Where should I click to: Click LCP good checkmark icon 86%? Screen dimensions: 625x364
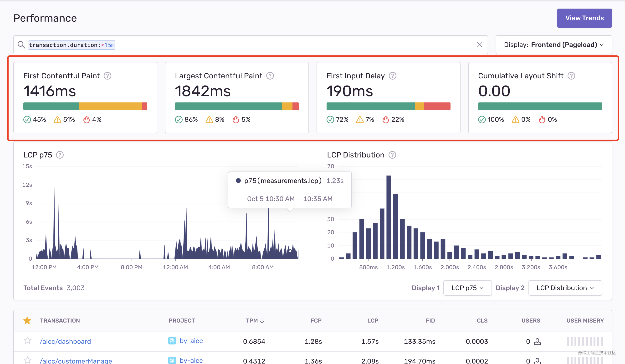tap(179, 119)
